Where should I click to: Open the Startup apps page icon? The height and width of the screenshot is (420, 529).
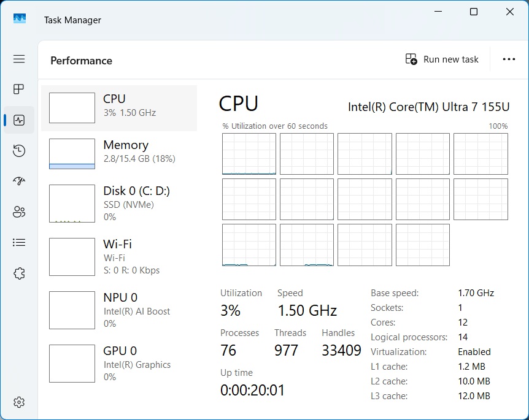point(19,181)
